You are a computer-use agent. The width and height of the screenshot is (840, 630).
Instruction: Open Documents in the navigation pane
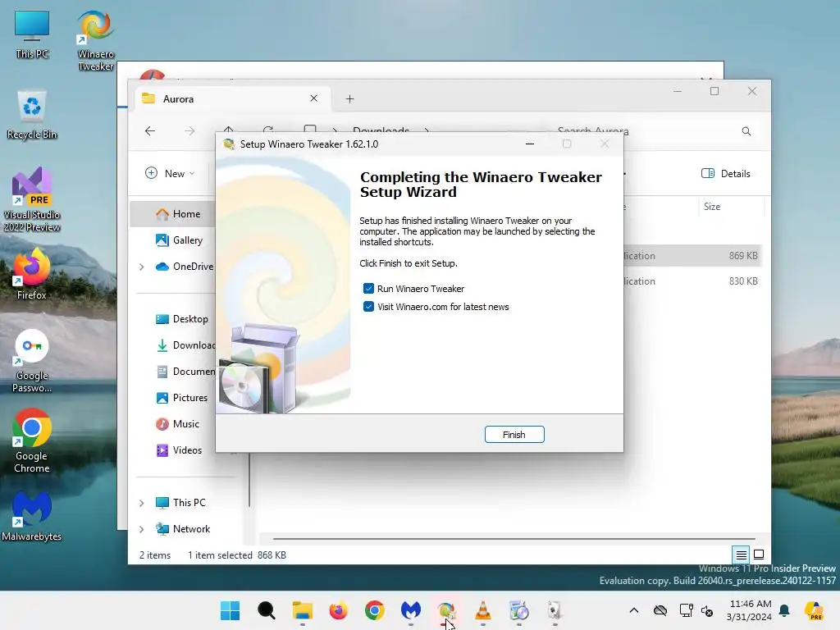[185, 372]
